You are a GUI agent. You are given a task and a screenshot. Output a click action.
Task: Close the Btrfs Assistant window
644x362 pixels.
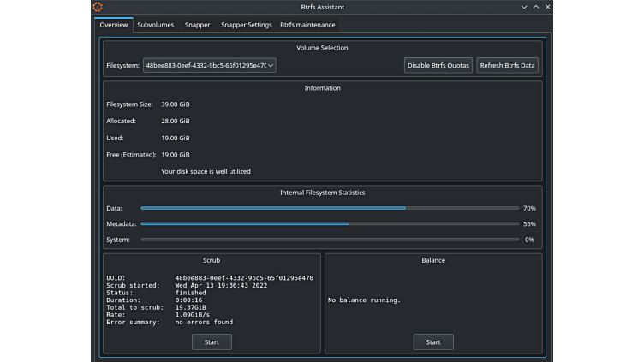548,7
